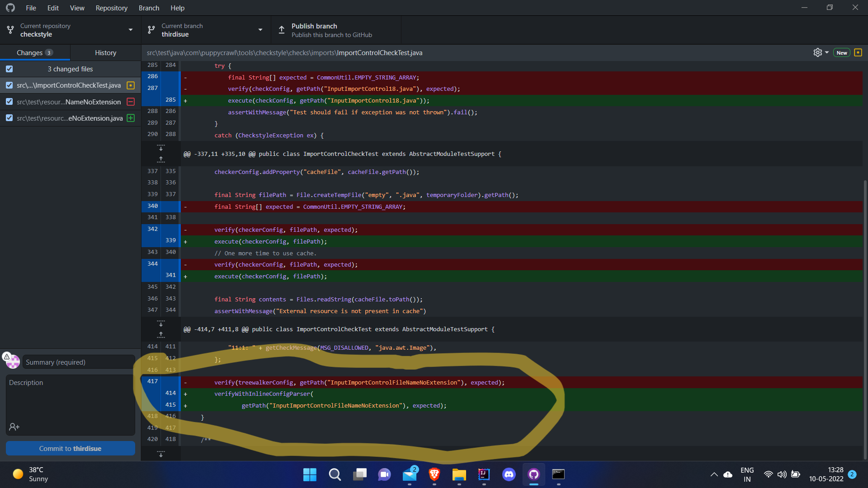Screen dimensions: 868x488
Task: Click the expand-down arrow above line 337
Action: point(160,148)
